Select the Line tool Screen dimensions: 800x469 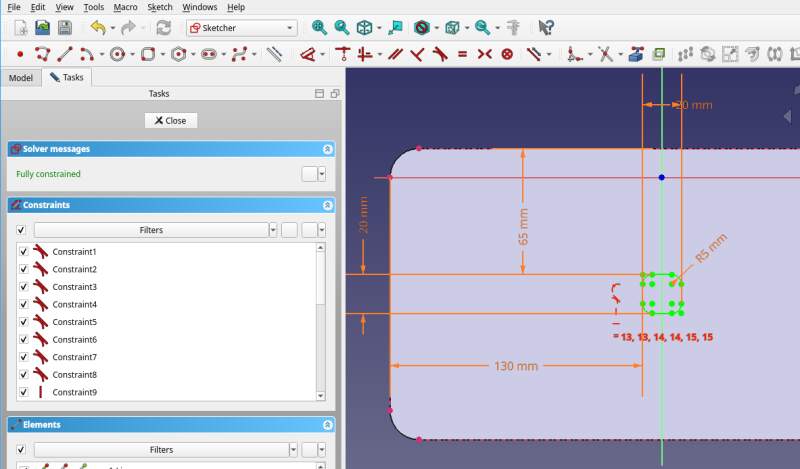pyautogui.click(x=65, y=54)
